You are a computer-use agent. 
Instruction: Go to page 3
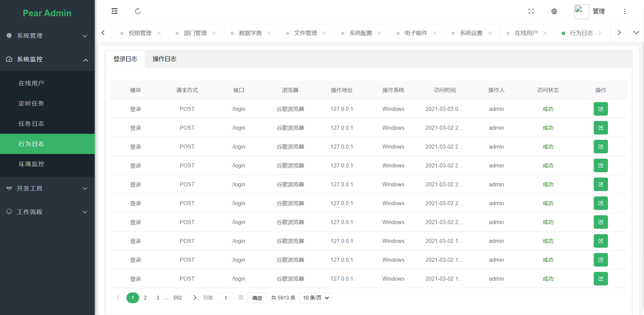[x=158, y=298]
